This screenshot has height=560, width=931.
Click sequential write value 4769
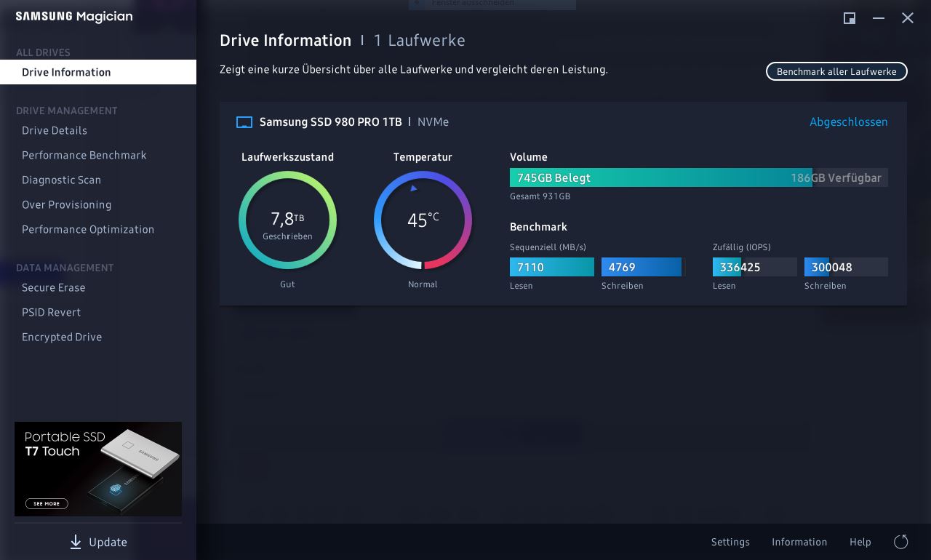click(642, 267)
